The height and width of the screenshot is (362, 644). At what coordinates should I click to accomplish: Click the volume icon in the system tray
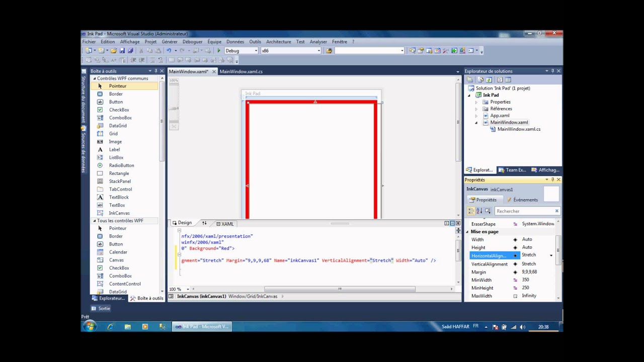522,327
